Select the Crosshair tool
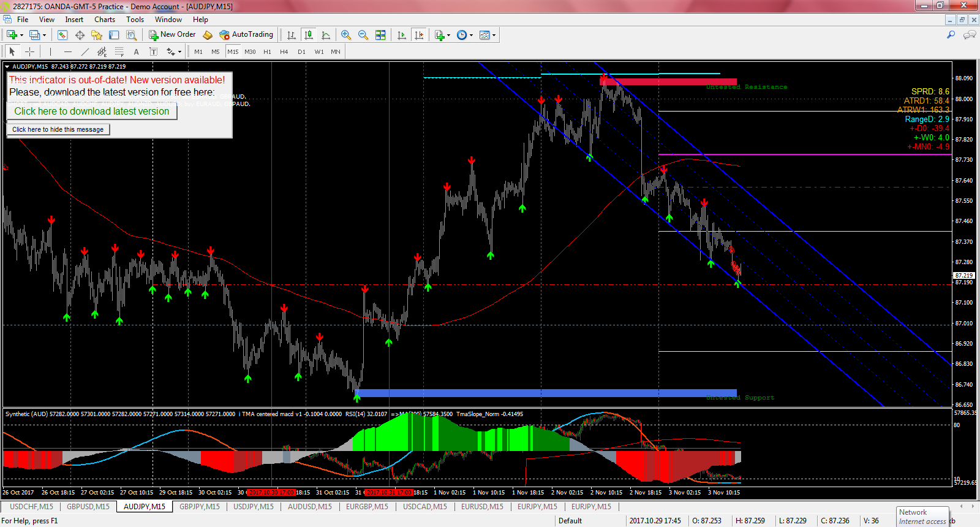This screenshot has height=527, width=980. (x=29, y=52)
